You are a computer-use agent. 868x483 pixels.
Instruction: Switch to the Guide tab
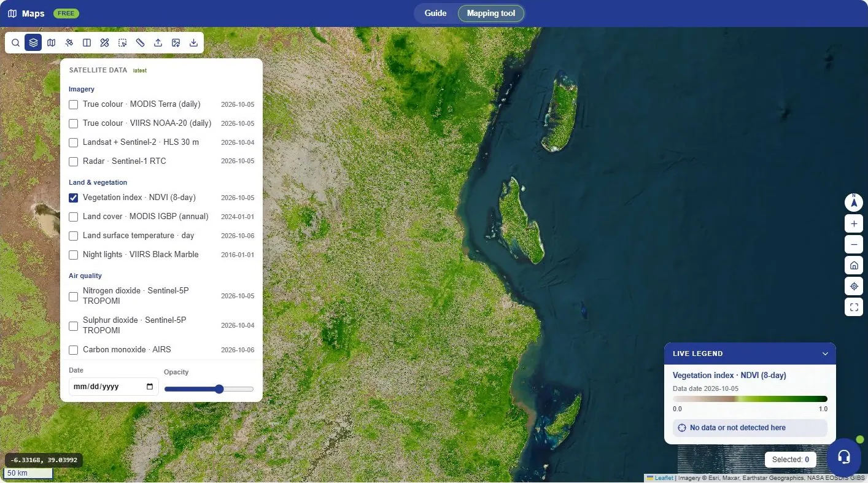[x=435, y=14]
